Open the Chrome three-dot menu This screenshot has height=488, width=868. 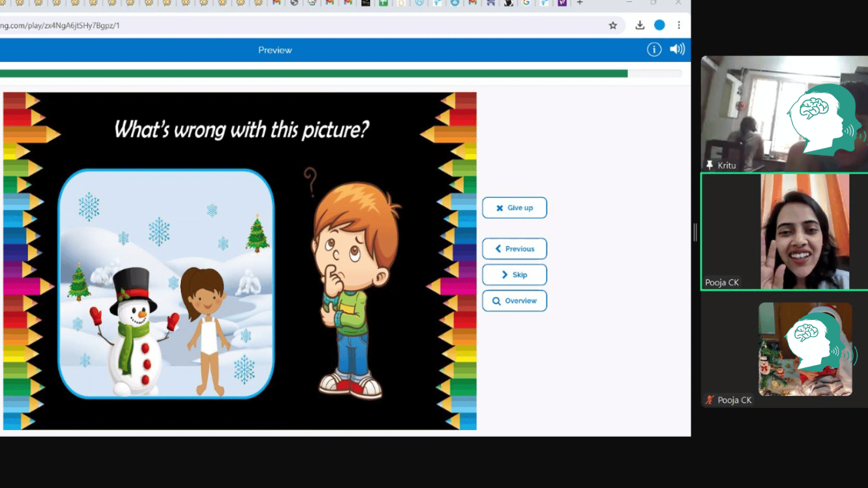point(679,25)
